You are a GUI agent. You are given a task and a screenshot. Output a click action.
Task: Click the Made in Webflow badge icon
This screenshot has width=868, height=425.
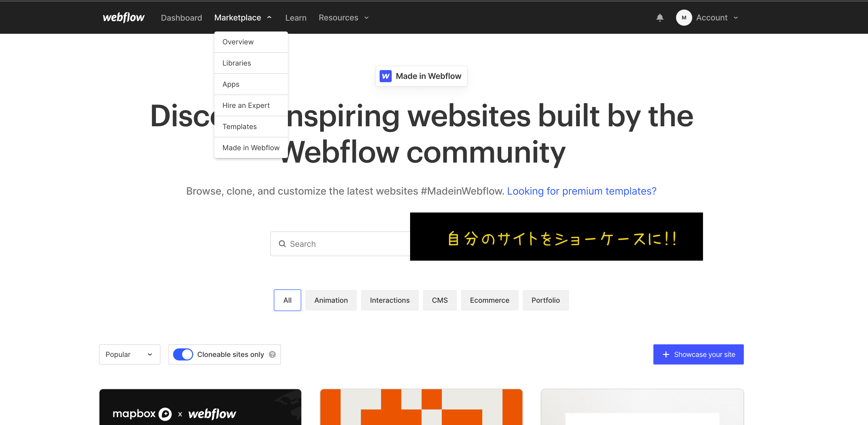point(386,76)
